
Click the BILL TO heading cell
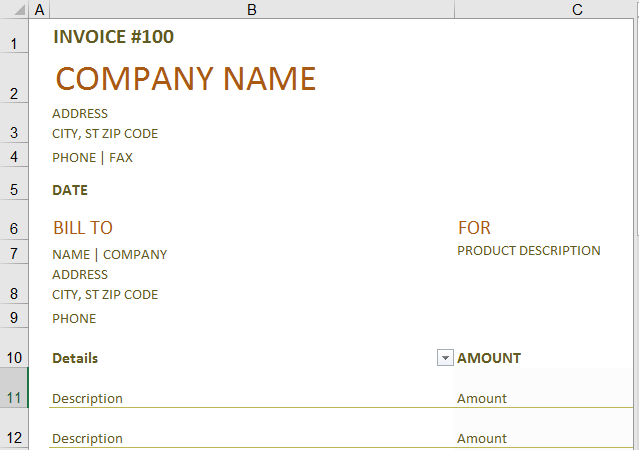point(83,228)
